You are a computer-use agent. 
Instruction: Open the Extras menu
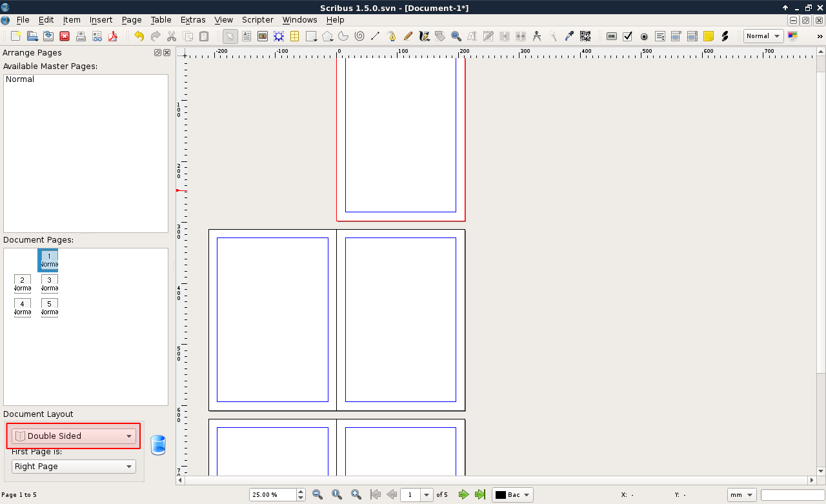[193, 20]
